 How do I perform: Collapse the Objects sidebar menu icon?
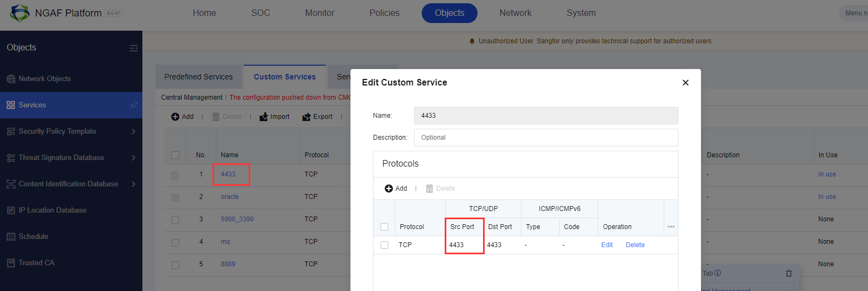(x=133, y=48)
